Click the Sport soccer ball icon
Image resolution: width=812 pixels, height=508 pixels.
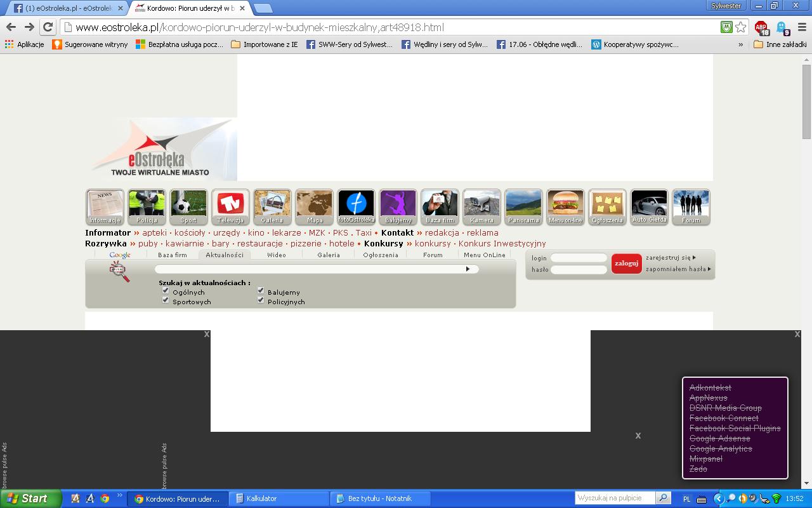pyautogui.click(x=188, y=206)
